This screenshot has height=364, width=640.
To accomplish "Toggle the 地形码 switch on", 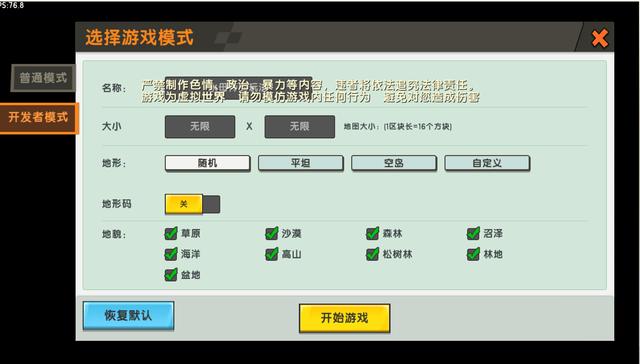I will [192, 204].
